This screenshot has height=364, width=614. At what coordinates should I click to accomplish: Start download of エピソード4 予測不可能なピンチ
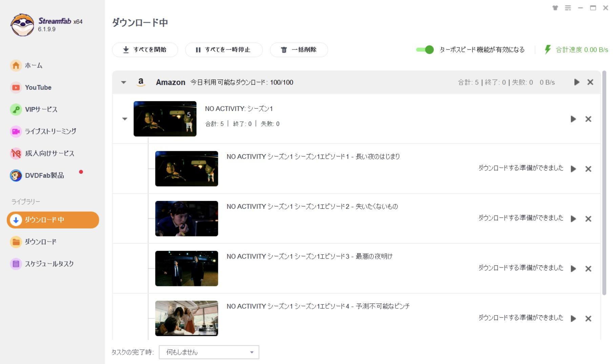[573, 318]
